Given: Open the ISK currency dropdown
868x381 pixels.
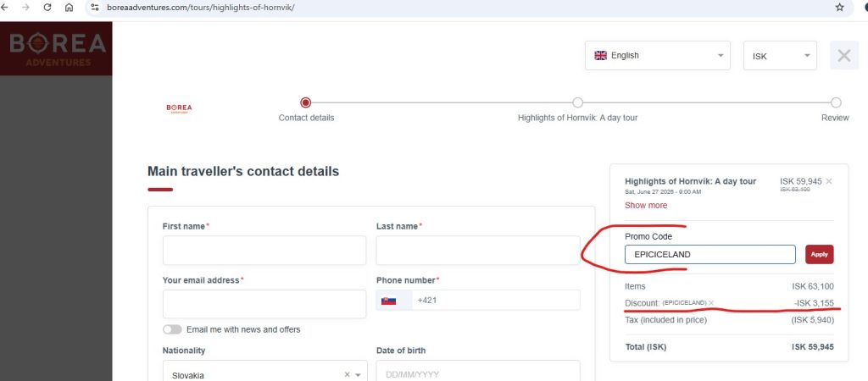Looking at the screenshot, I should (x=780, y=56).
